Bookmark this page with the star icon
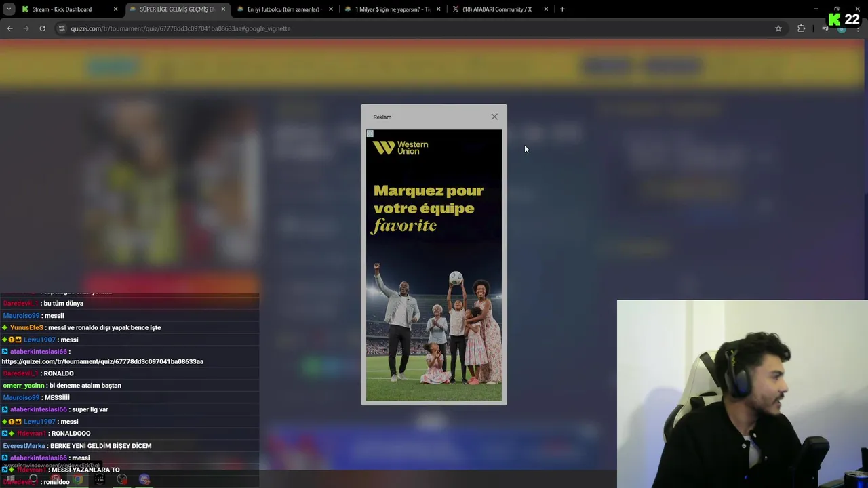Viewport: 868px width, 488px height. click(778, 28)
